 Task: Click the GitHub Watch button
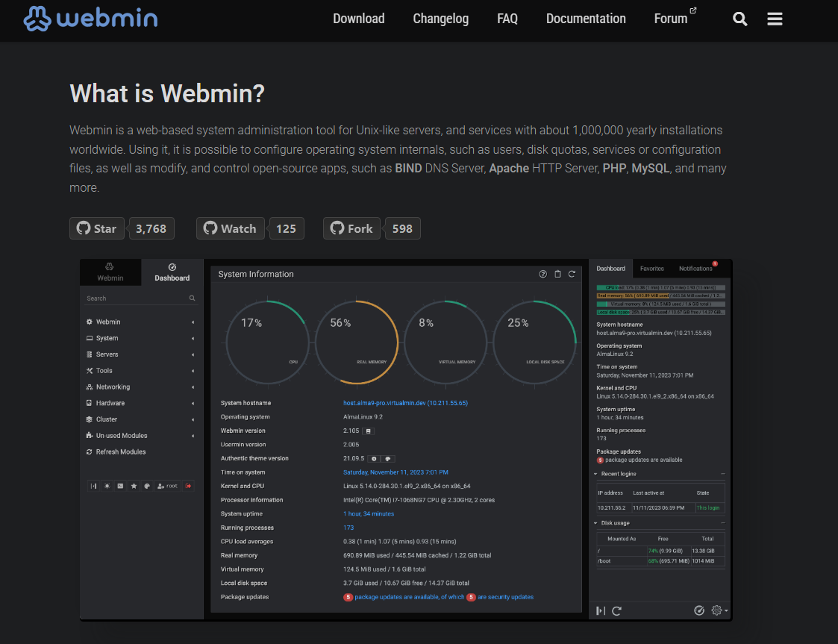(231, 229)
